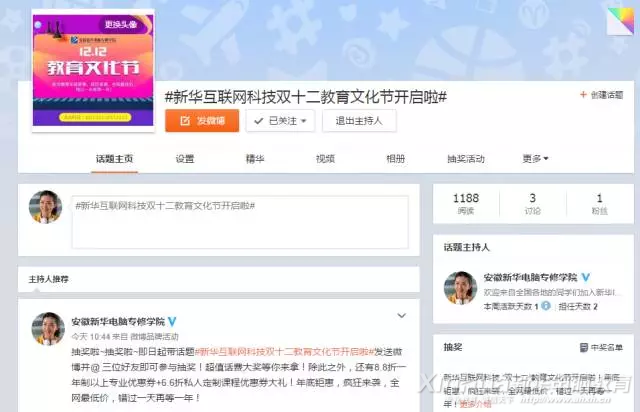Image resolution: width=640 pixels, height=412 pixels.
Task: Click the compose icon on 发微博 button
Action: 185,121
